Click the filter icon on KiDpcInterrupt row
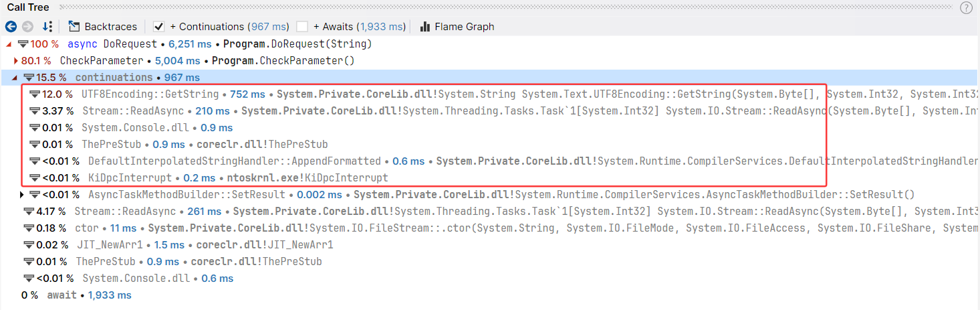The height and width of the screenshot is (310, 980). click(35, 178)
